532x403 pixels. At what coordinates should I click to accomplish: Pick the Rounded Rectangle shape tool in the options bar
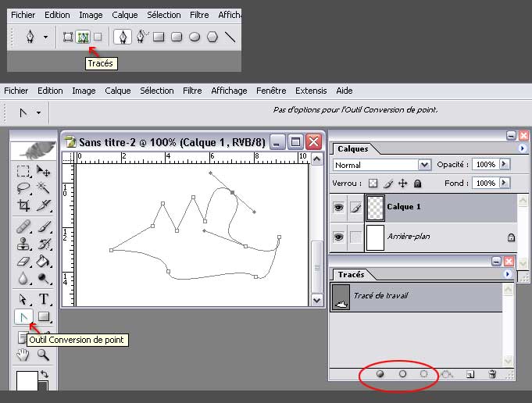coord(177,37)
